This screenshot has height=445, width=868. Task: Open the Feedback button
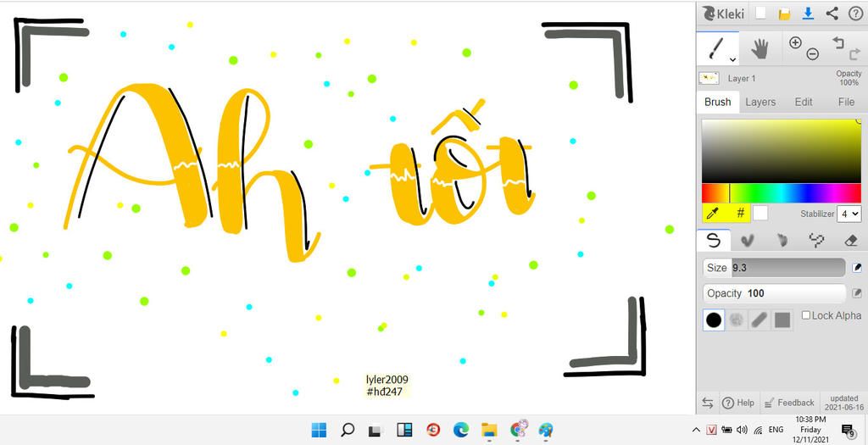click(x=789, y=403)
